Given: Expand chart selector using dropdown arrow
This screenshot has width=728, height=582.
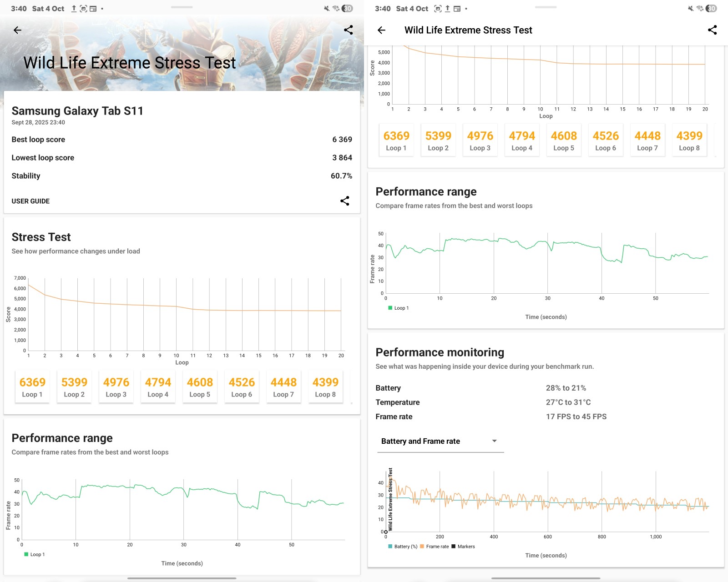Looking at the screenshot, I should coord(494,441).
